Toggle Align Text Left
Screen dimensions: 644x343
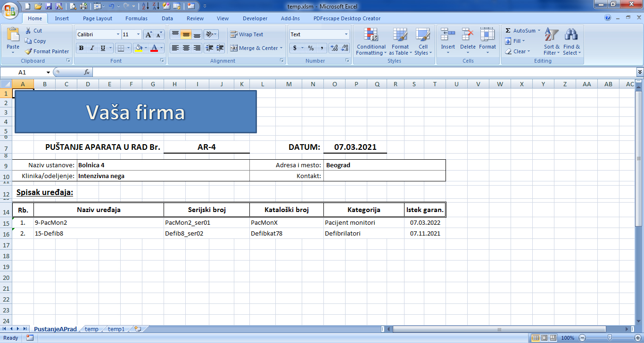pyautogui.click(x=175, y=48)
